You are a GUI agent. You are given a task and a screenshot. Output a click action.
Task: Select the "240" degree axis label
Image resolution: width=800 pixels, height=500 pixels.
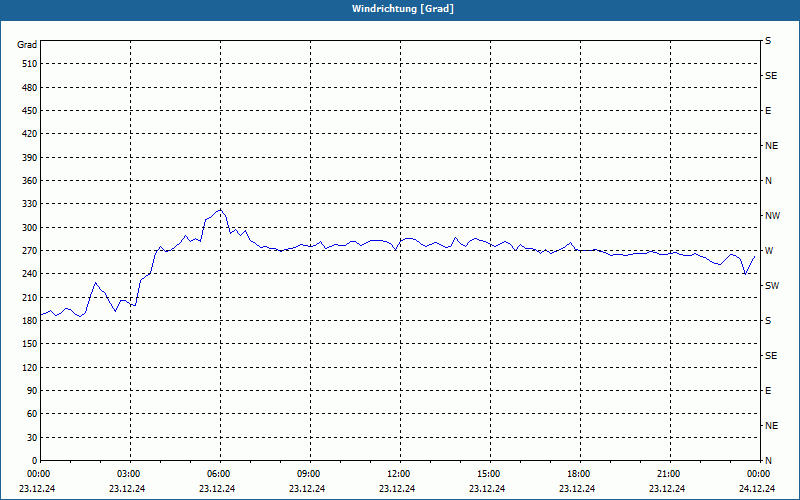click(30, 274)
